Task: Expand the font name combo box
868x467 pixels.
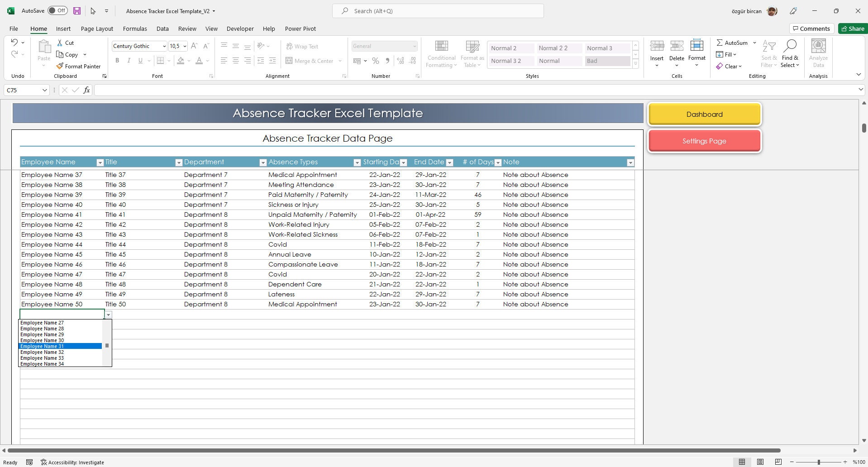Action: tap(164, 46)
